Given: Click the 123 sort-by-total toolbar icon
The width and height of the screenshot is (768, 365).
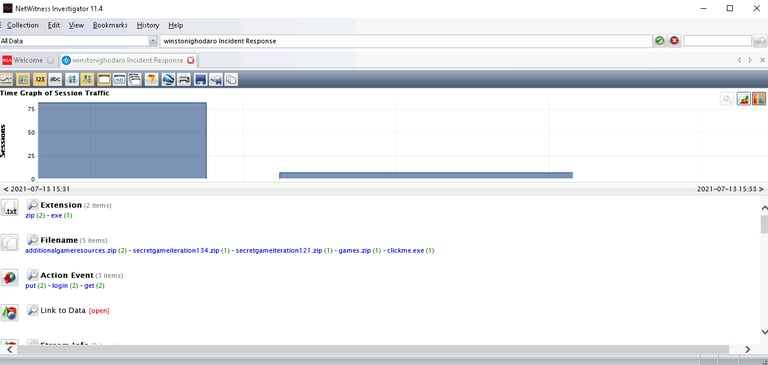Looking at the screenshot, I should [40, 79].
